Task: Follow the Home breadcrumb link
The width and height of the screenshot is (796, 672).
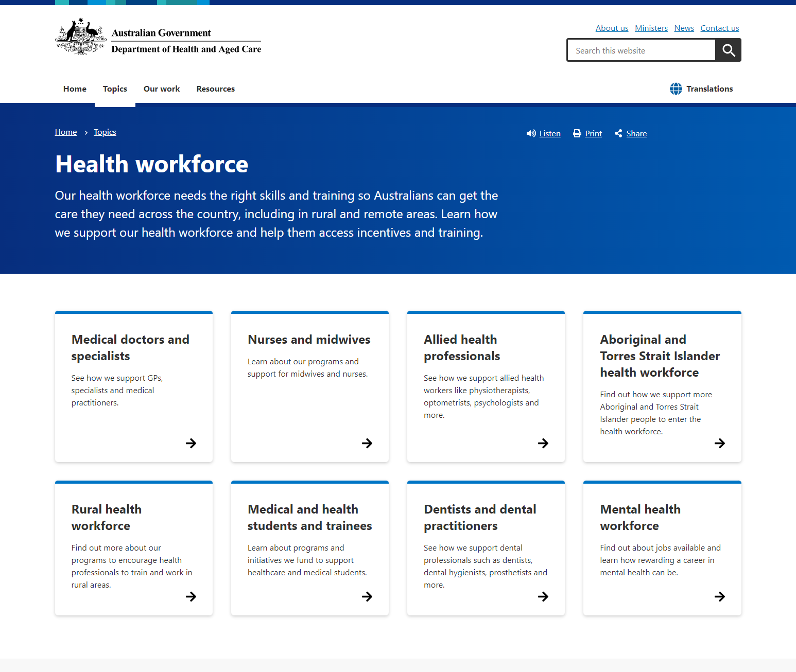Action: coord(65,132)
